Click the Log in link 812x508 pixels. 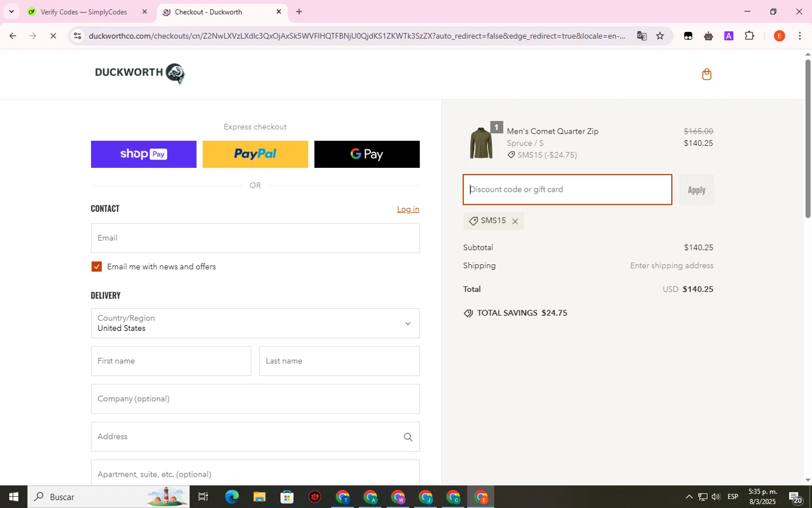(x=408, y=209)
